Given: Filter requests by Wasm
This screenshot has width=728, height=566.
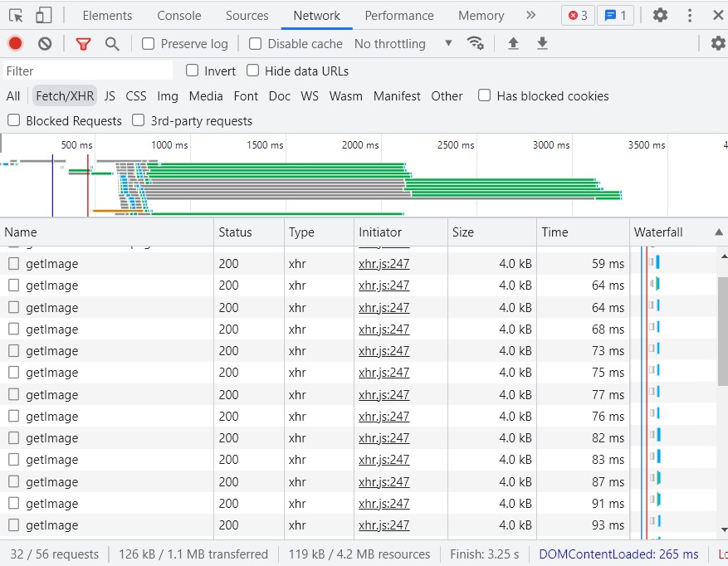Looking at the screenshot, I should click(x=346, y=96).
